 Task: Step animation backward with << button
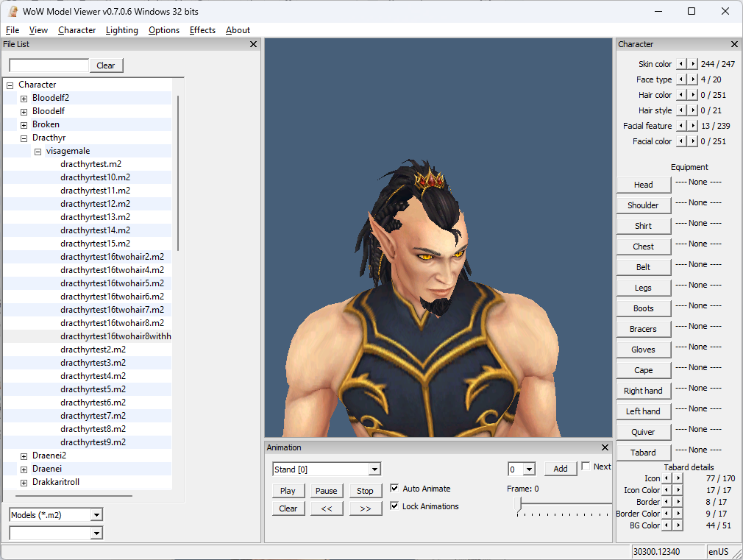[x=327, y=508]
